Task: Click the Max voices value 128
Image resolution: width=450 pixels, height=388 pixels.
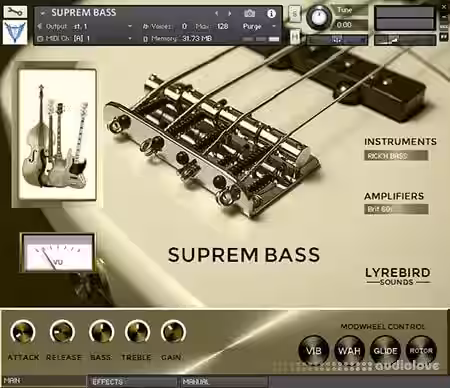Action: (x=222, y=26)
